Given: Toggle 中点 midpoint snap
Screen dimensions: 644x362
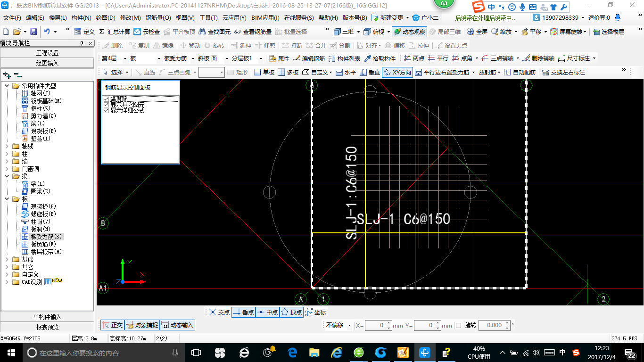Looking at the screenshot, I should [267, 312].
